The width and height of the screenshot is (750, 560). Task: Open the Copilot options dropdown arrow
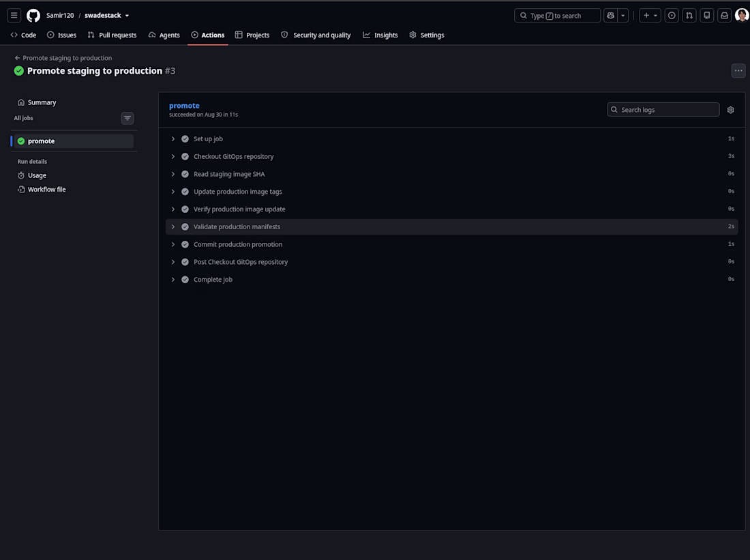pyautogui.click(x=622, y=15)
